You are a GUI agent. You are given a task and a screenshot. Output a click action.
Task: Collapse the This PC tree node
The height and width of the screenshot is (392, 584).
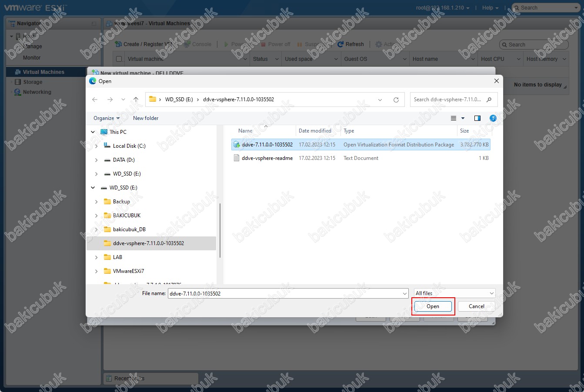click(x=93, y=132)
